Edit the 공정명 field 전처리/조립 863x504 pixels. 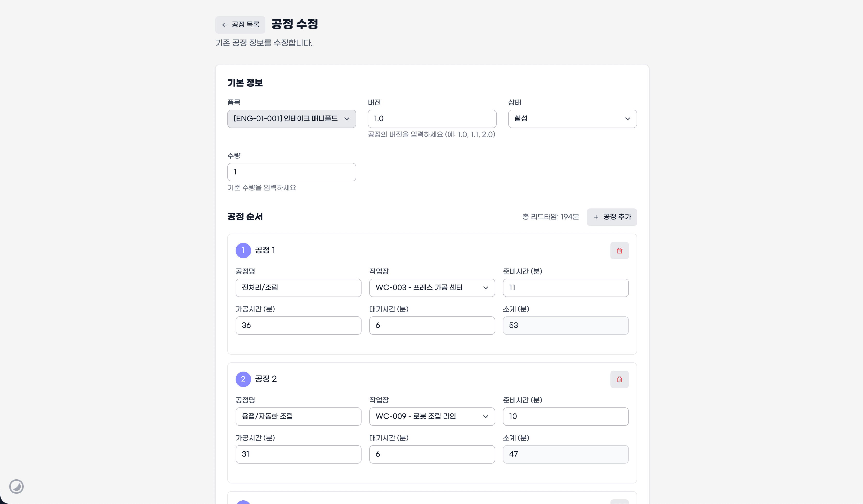tap(298, 288)
